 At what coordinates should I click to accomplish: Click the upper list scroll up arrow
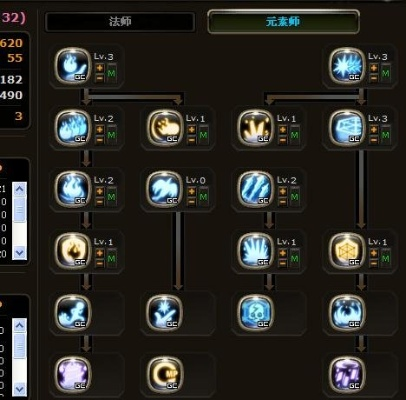(19, 189)
